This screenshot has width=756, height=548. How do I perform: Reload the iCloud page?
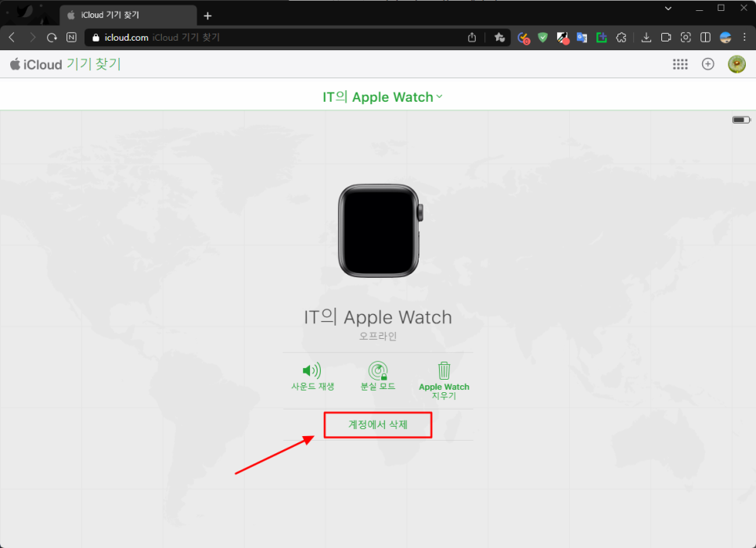(x=52, y=37)
